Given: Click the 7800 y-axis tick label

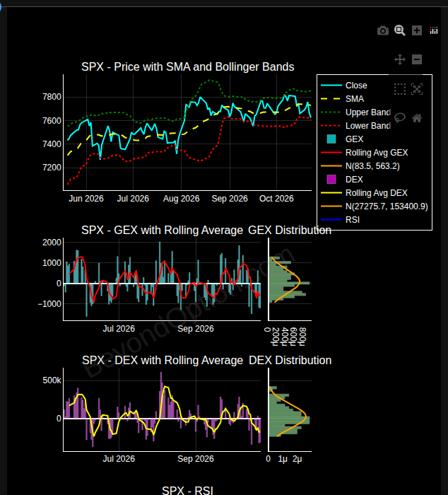Looking at the screenshot, I should (52, 97).
